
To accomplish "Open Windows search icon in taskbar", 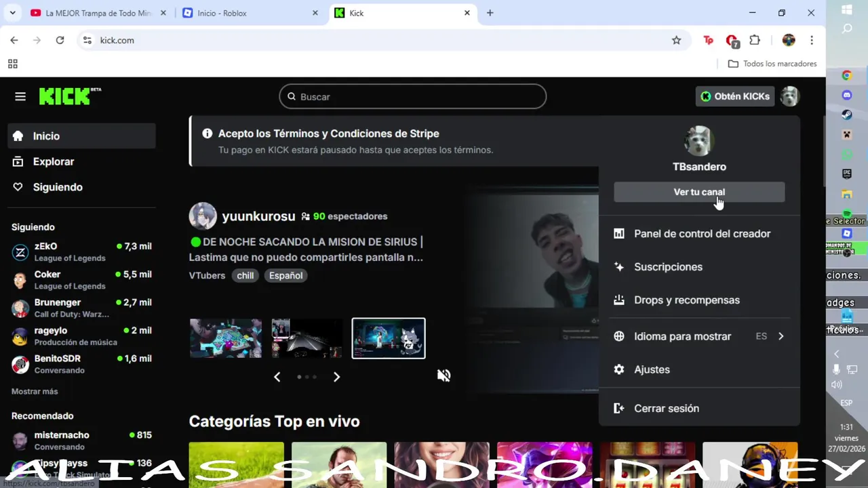I will (x=847, y=29).
